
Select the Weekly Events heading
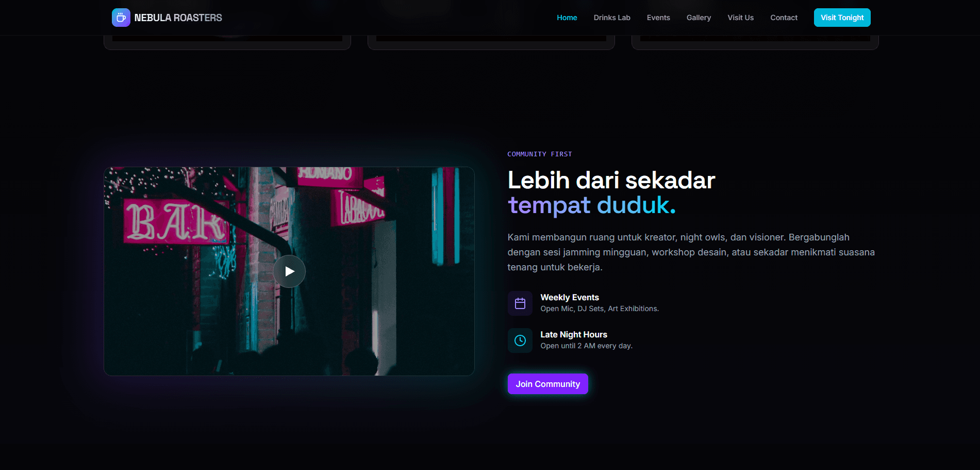click(x=569, y=297)
